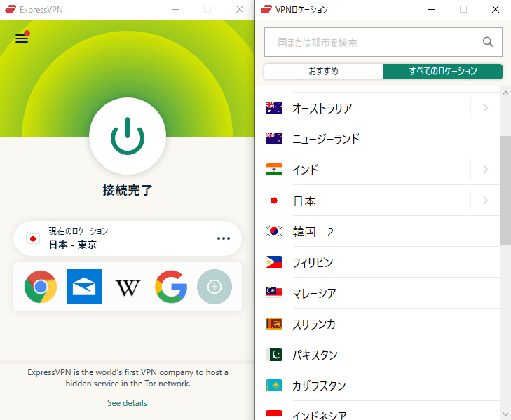Add a new shortcut with plus icon
Viewport: 511px width, 420px height.
[x=214, y=287]
